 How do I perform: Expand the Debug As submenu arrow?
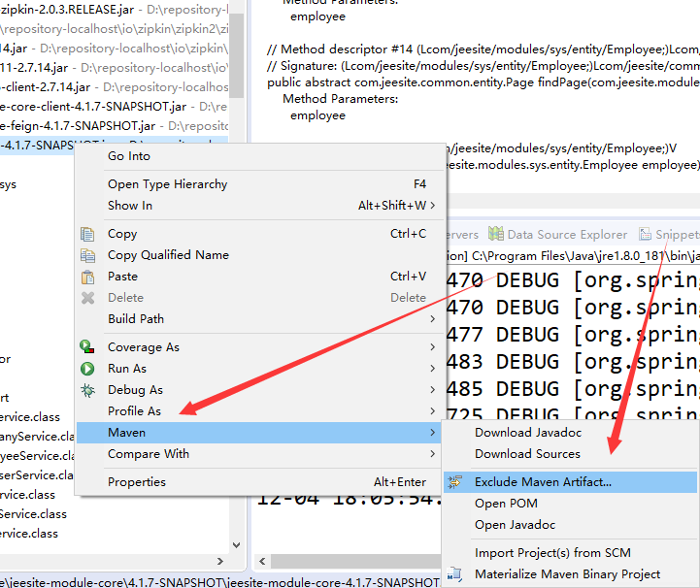[433, 390]
